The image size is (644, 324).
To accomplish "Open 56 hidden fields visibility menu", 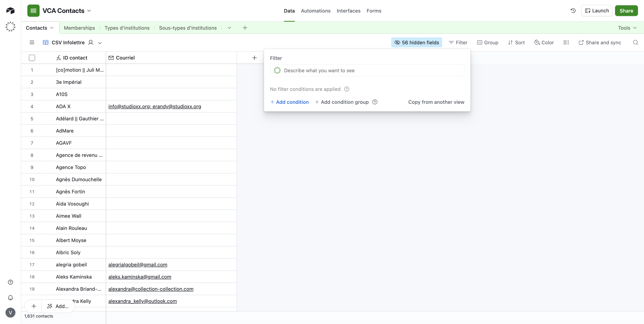I will point(417,43).
